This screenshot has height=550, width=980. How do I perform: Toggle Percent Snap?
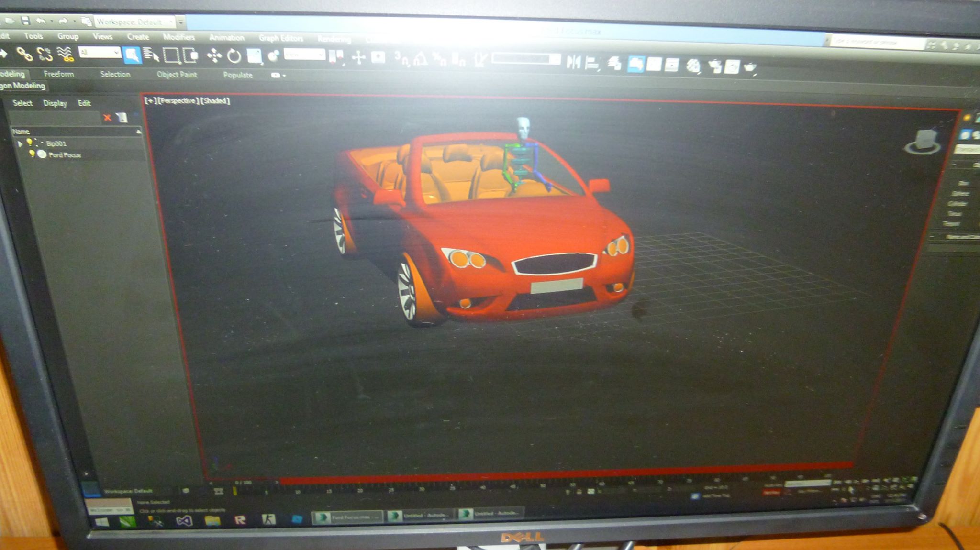(440, 59)
